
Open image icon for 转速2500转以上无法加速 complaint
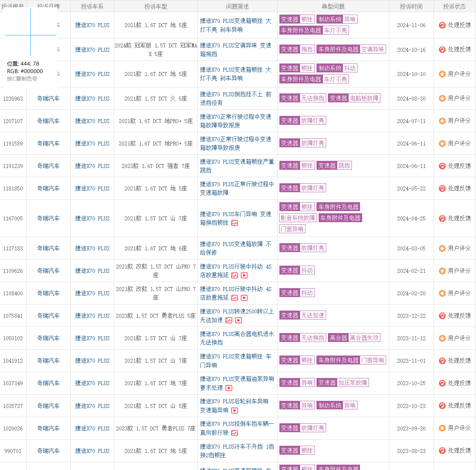(x=229, y=320)
